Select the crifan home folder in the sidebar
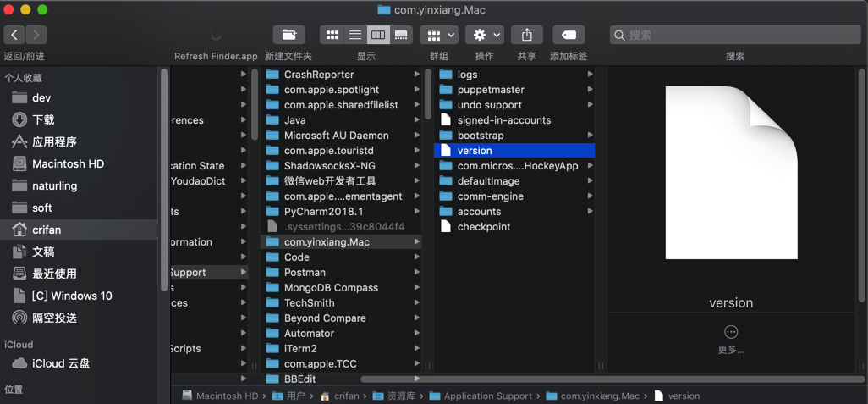868x404 pixels. point(79,230)
